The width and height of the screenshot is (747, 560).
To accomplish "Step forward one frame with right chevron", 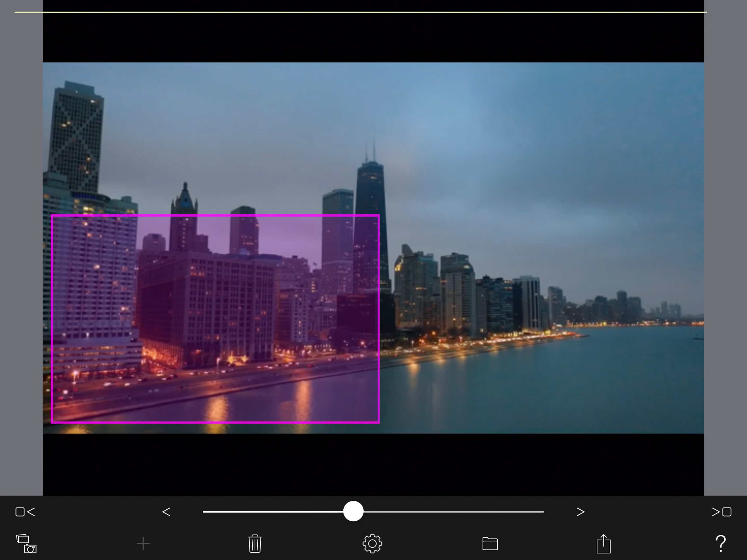I will click(x=580, y=512).
